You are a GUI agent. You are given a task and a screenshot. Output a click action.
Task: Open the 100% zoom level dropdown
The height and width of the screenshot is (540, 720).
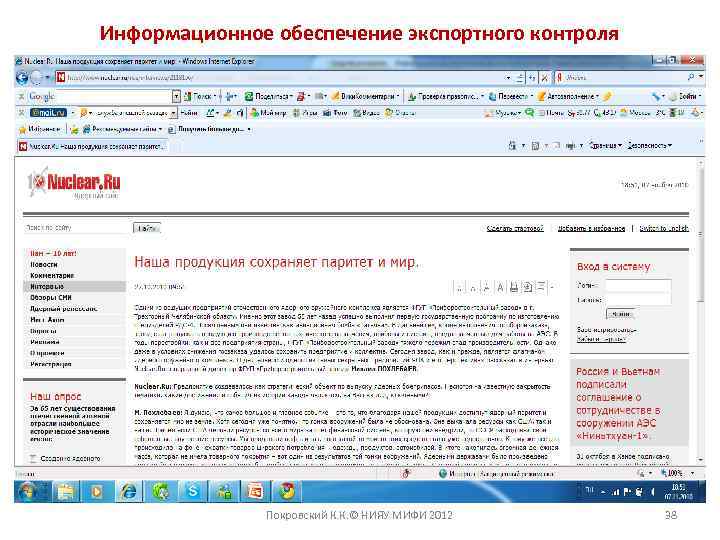point(692,473)
